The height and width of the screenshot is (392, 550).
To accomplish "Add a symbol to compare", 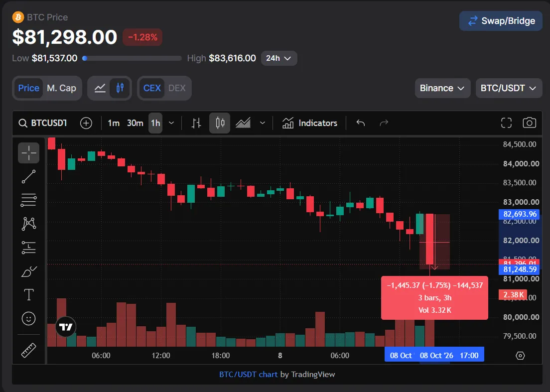I will pyautogui.click(x=86, y=123).
